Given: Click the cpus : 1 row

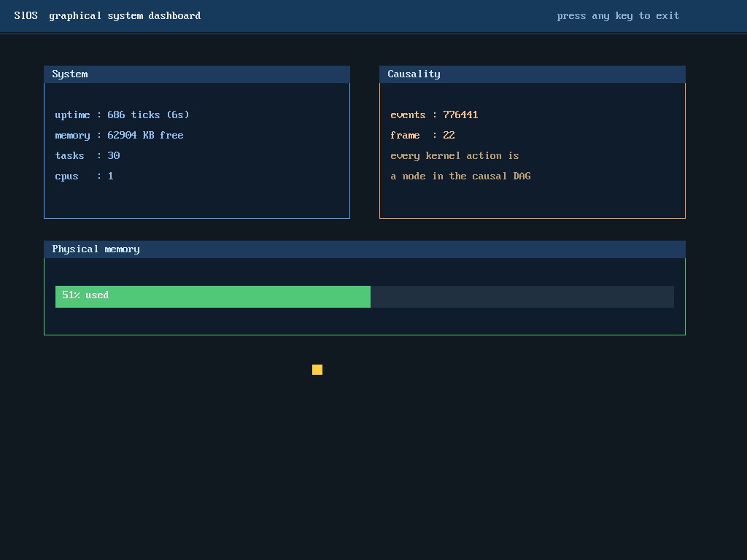Looking at the screenshot, I should 85,176.
